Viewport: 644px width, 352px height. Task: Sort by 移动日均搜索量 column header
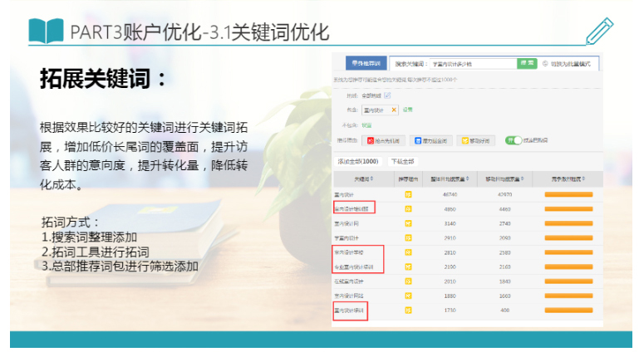click(504, 178)
